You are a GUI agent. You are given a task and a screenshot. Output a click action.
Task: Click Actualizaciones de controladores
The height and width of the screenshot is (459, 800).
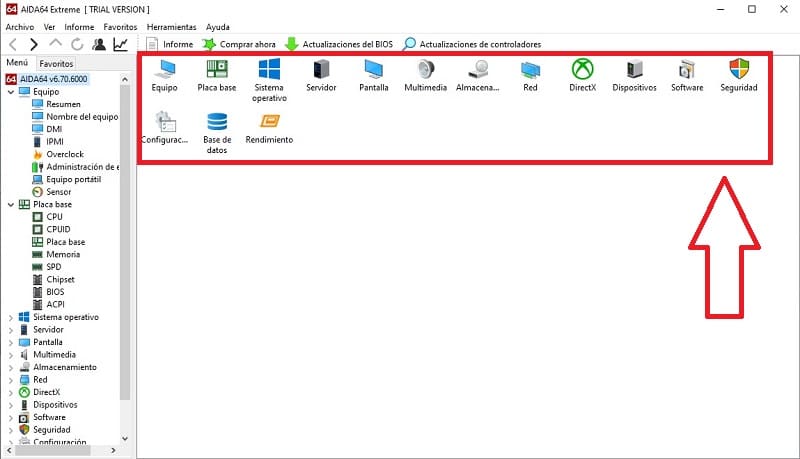[x=472, y=44]
